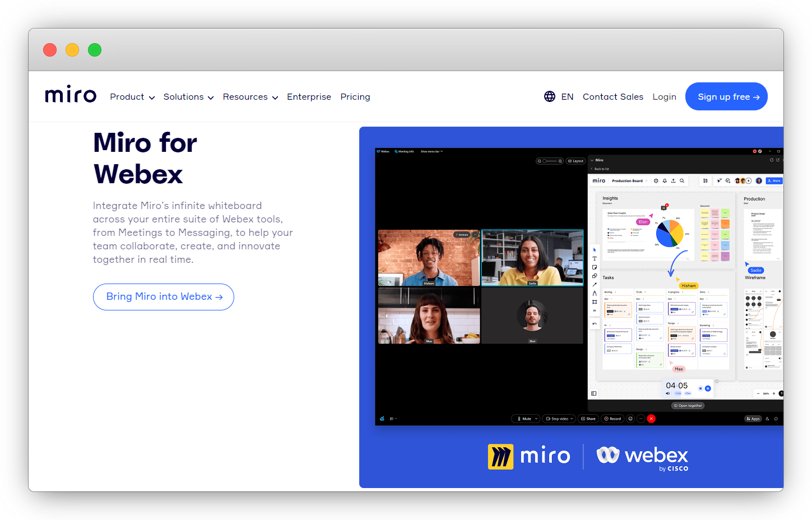Select the Miro shapes tool
Screen dimensions: 812x520
click(x=595, y=276)
